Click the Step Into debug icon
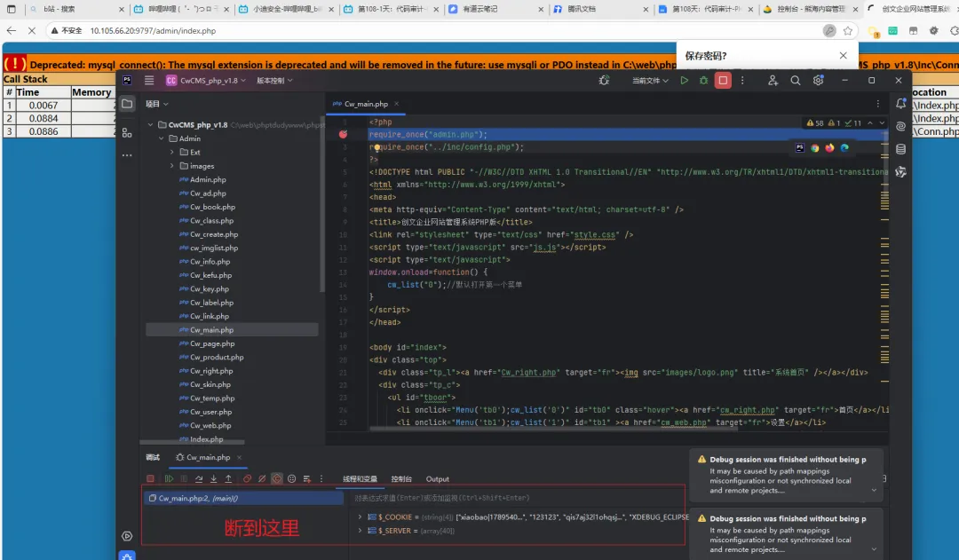959x560 pixels. 213,478
